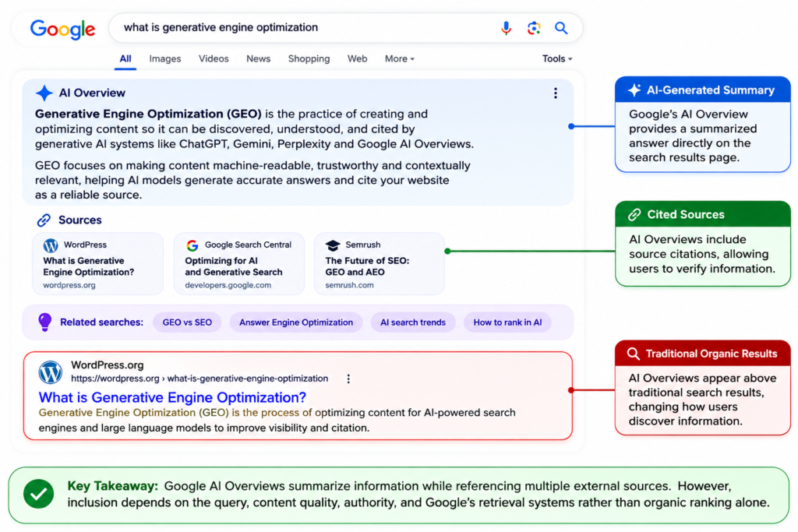
Task: Select AI search trends chip
Action: 413,322
